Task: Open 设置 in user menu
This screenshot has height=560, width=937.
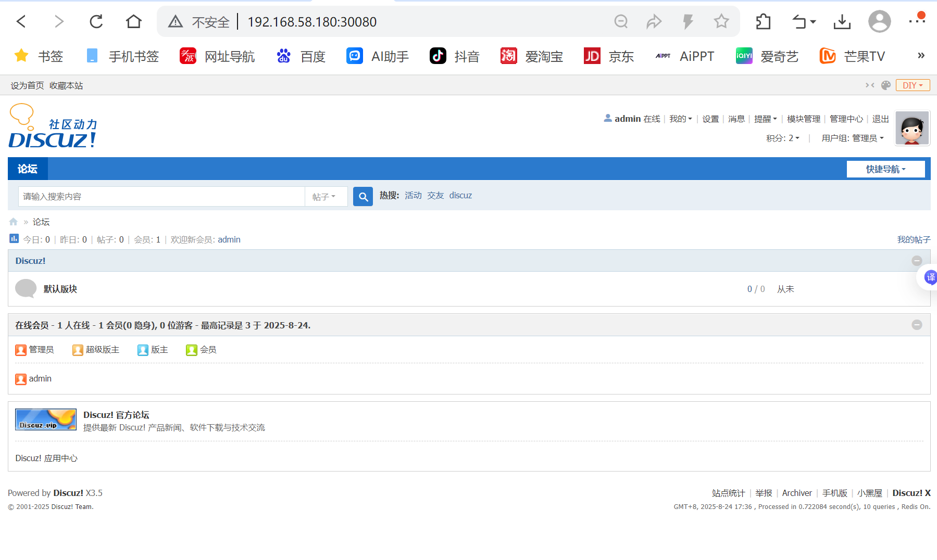Action: tap(710, 119)
